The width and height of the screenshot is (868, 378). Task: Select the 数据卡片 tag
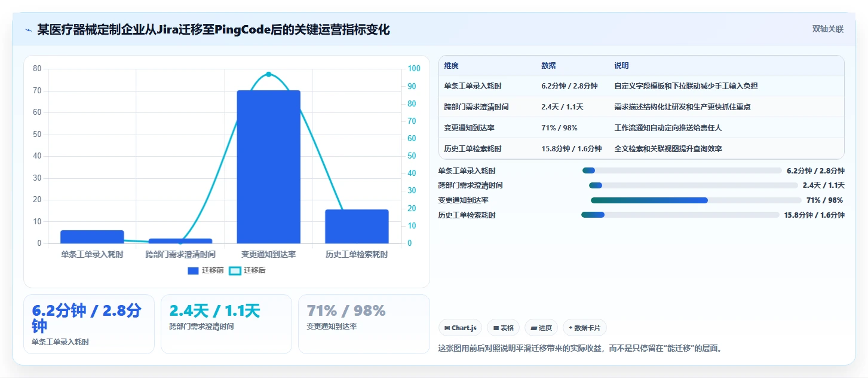[585, 328]
